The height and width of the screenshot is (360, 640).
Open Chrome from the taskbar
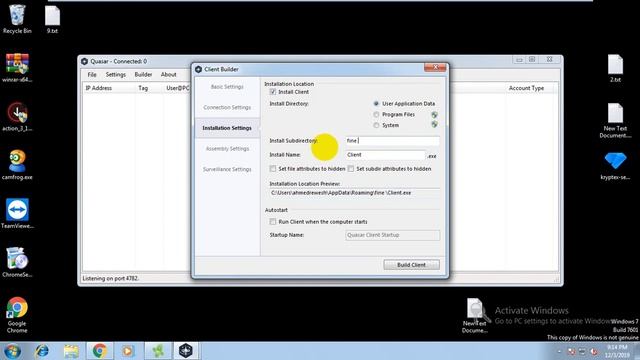pos(100,351)
